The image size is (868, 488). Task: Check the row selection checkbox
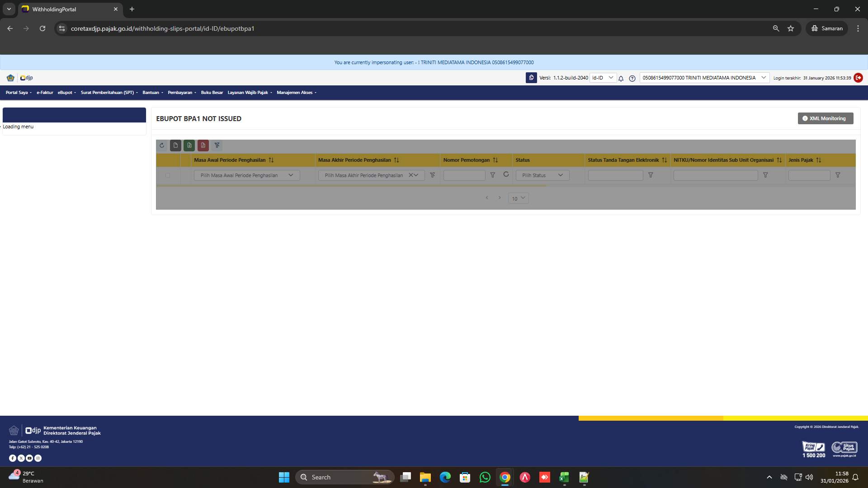pyautogui.click(x=168, y=175)
